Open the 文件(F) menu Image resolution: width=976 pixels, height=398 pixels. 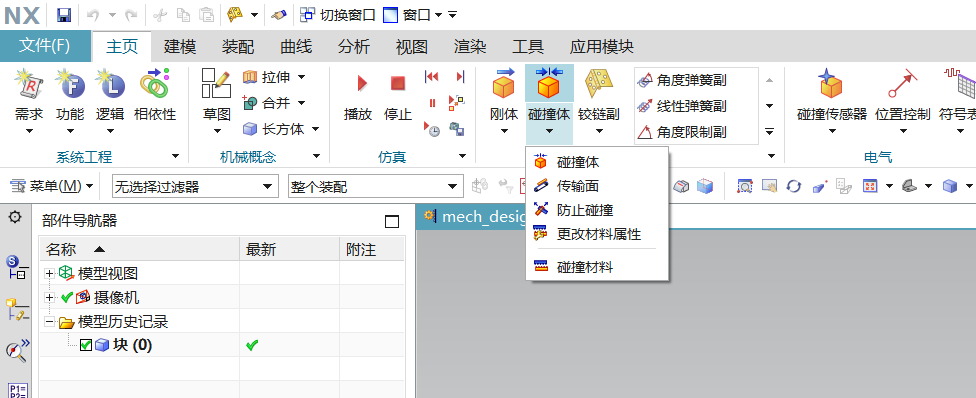click(45, 46)
